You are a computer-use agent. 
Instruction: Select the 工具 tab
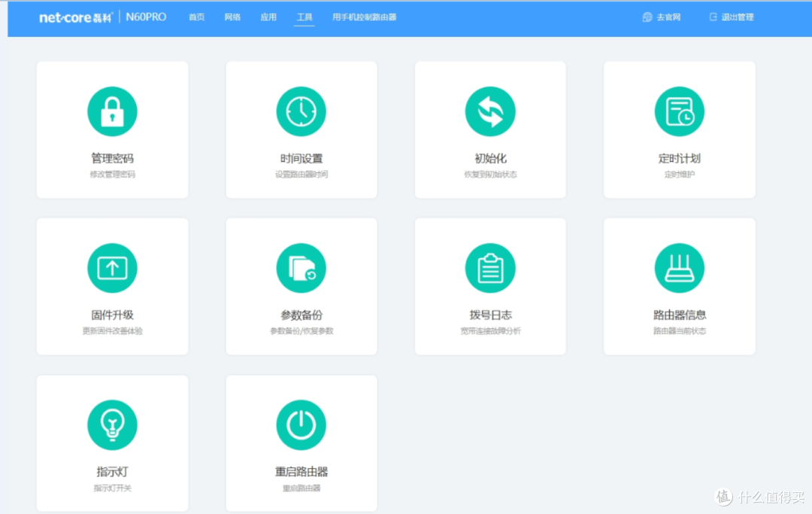click(x=304, y=17)
